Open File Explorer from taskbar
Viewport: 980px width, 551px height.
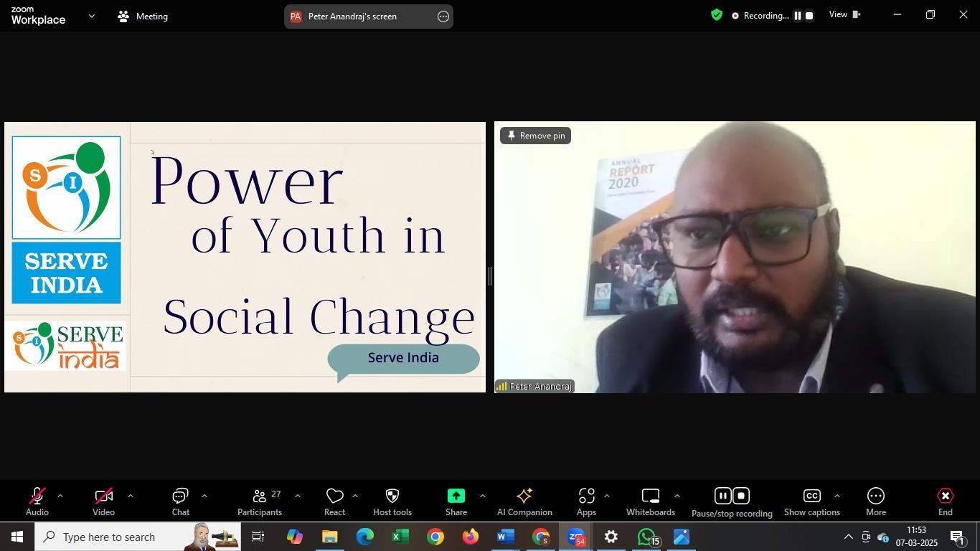[329, 537]
